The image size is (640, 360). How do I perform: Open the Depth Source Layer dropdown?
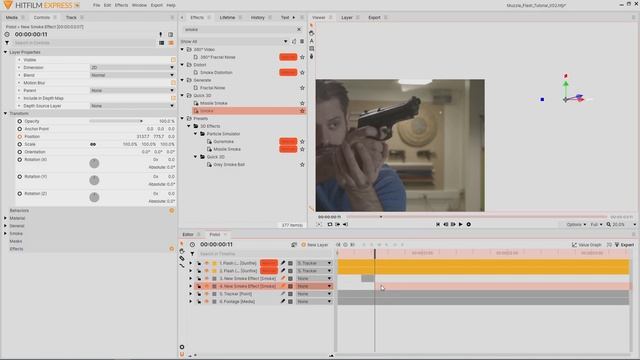[x=132, y=106]
